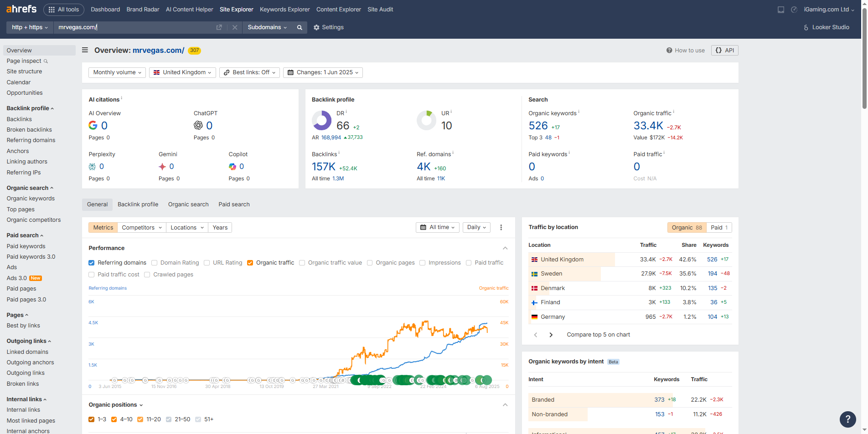Switch to the Paid search tab
The height and width of the screenshot is (434, 868).
pos(234,204)
